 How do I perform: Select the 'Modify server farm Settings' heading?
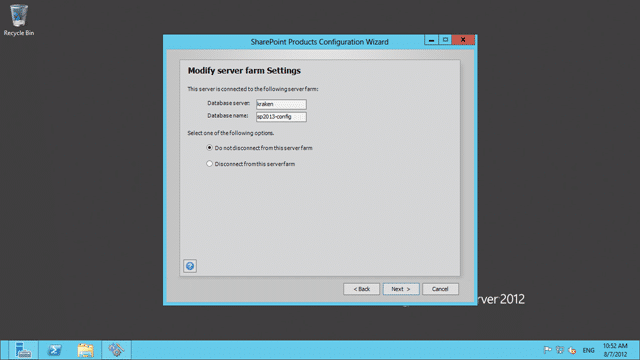[244, 71]
